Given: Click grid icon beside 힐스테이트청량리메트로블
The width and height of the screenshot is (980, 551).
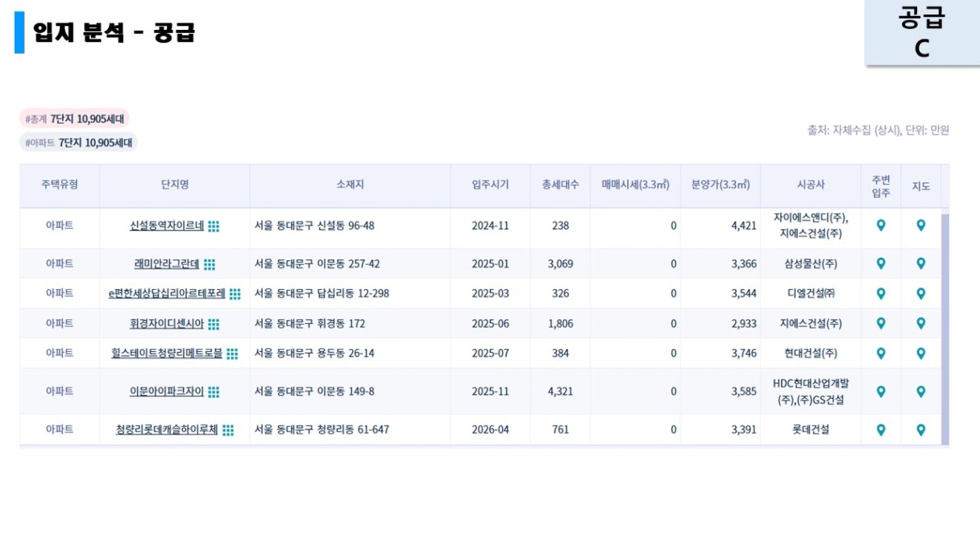Looking at the screenshot, I should (232, 354).
